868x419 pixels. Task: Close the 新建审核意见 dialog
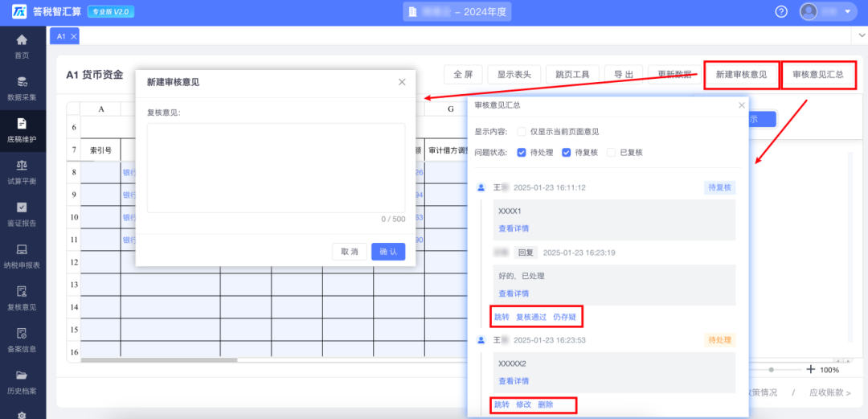pyautogui.click(x=402, y=82)
